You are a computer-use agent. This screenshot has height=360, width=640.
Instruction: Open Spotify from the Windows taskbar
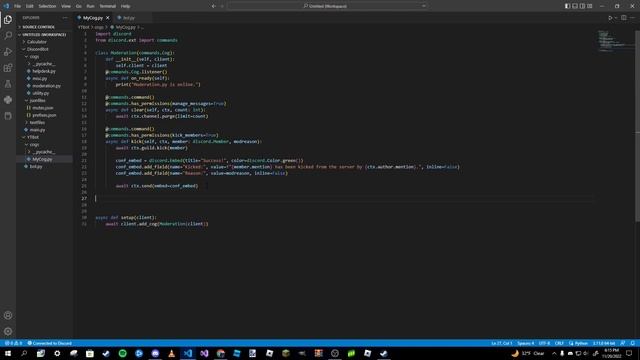(122, 353)
